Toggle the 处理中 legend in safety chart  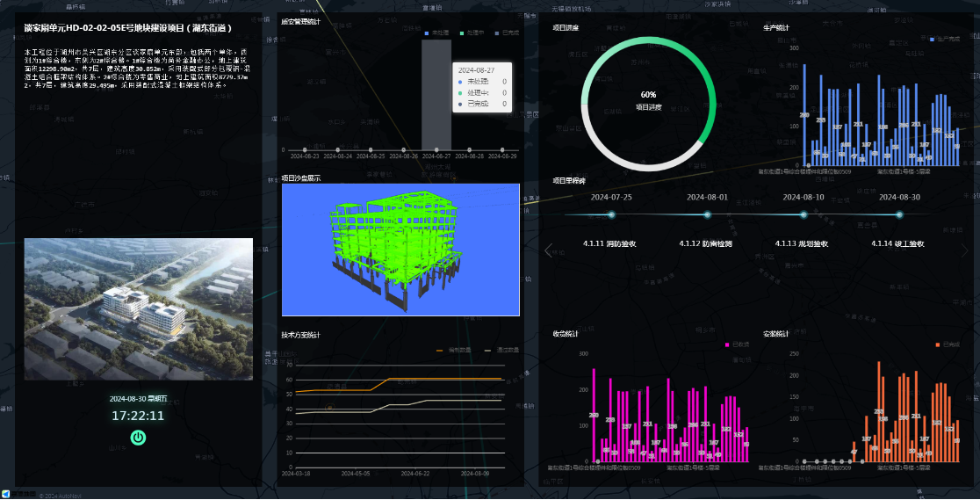[472, 33]
